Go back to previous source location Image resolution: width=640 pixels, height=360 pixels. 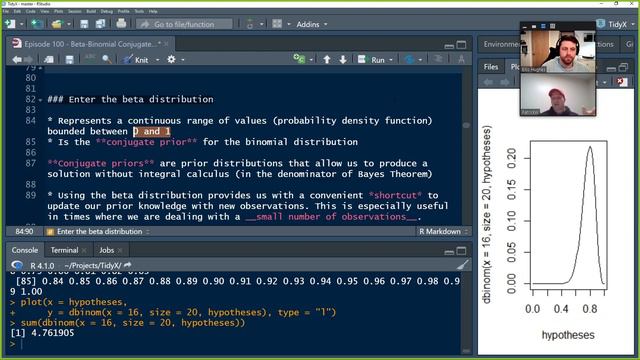pyautogui.click(x=17, y=60)
